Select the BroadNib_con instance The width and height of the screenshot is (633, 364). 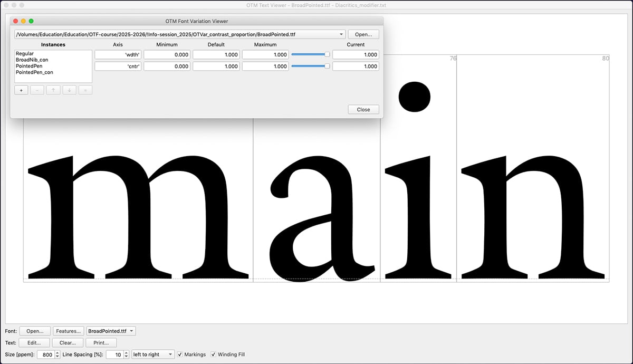tap(32, 60)
